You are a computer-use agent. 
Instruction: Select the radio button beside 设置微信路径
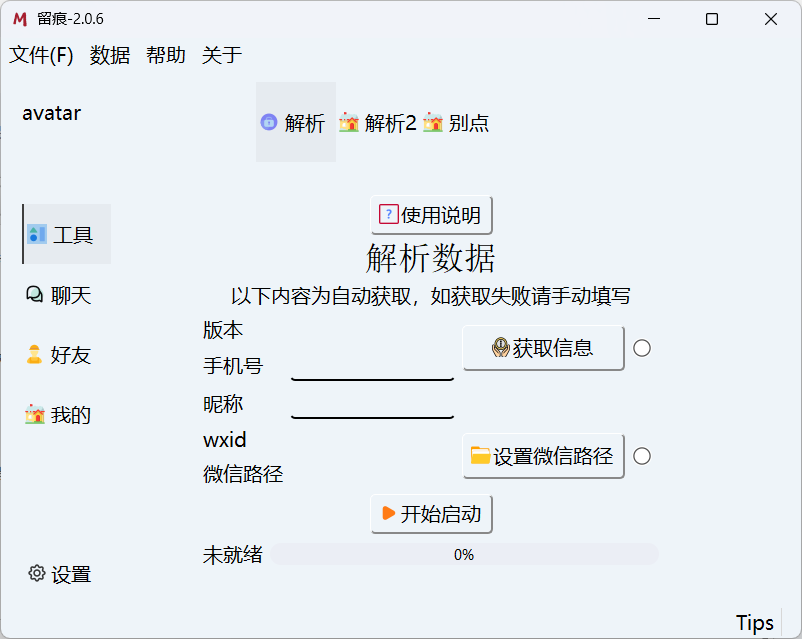pos(641,456)
